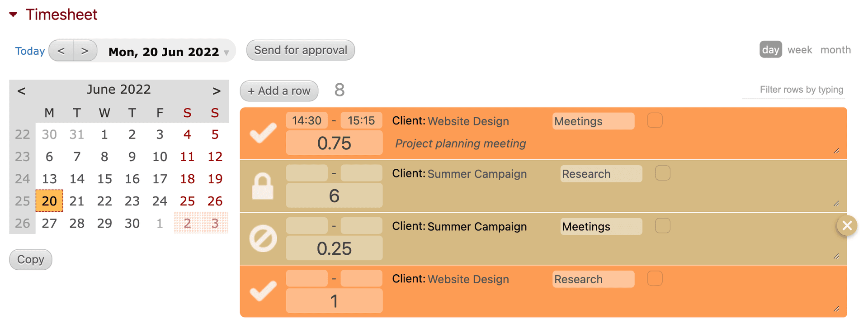The image size is (868, 329).
Task: Go to the next day with the right arrow
Action: click(85, 51)
